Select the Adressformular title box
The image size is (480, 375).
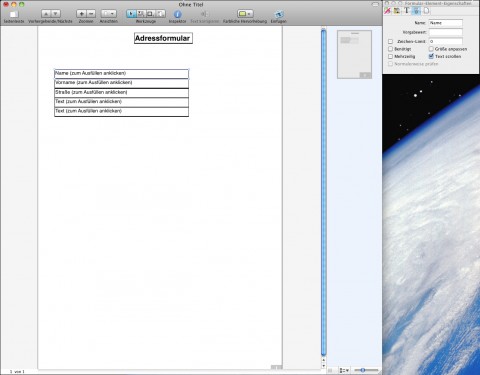click(163, 38)
